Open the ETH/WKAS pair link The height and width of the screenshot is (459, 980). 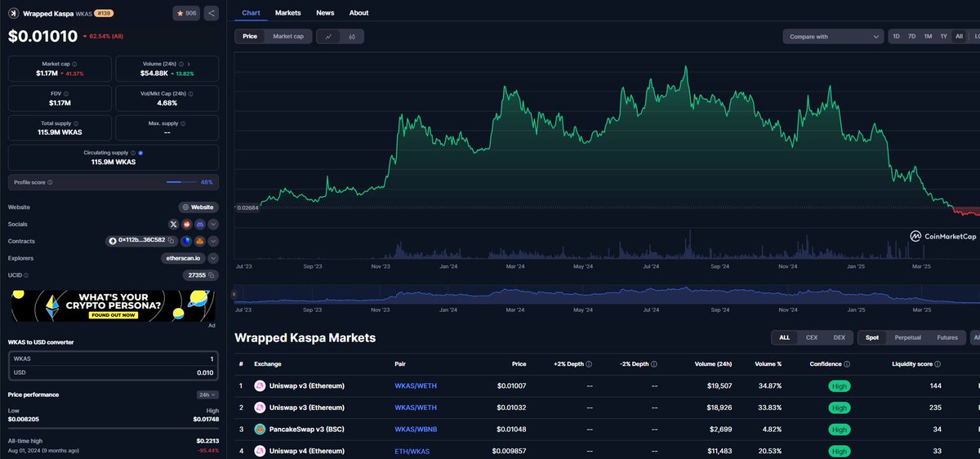[412, 451]
